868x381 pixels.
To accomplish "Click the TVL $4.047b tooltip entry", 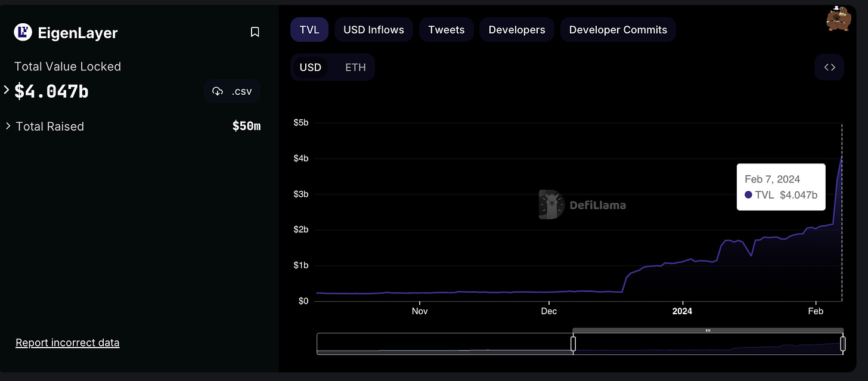I will pos(781,195).
